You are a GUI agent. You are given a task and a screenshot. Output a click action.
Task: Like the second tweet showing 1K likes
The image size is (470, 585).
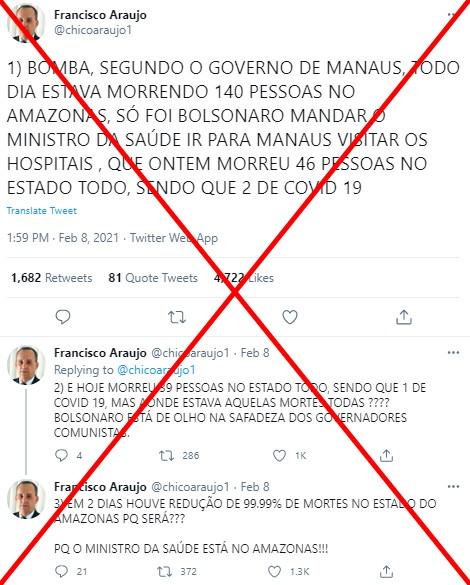click(x=279, y=456)
